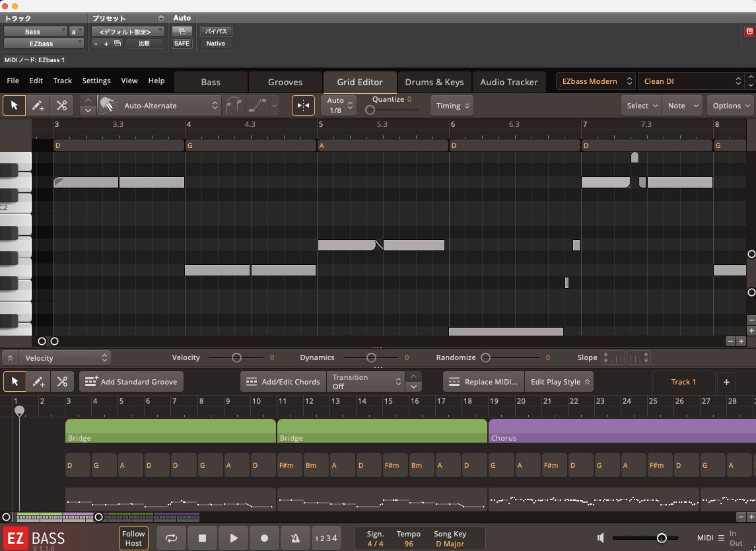Click the preset plus button
Image resolution: width=756 pixels, height=551 pixels.
106,44
